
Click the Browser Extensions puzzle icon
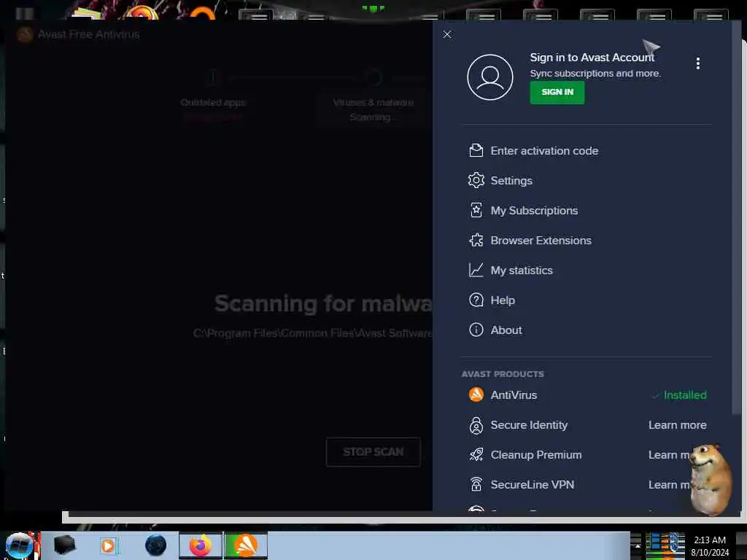476,240
